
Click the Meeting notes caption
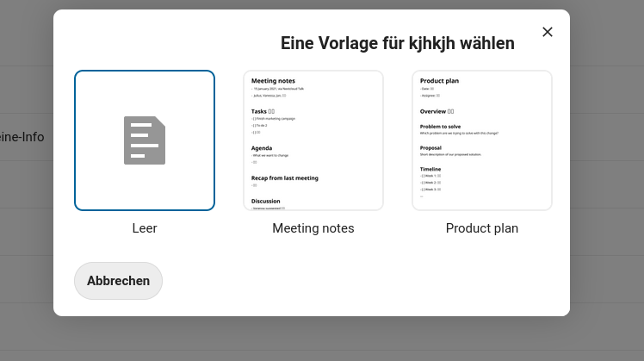313,228
